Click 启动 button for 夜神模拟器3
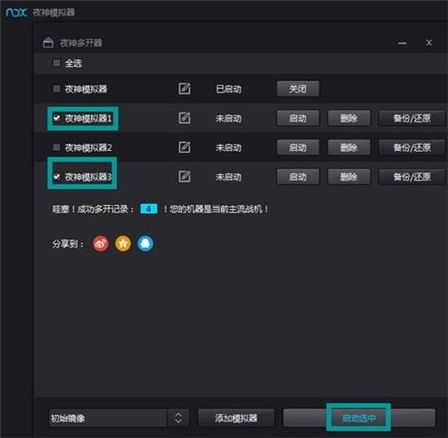The width and height of the screenshot is (448, 438). (x=298, y=177)
